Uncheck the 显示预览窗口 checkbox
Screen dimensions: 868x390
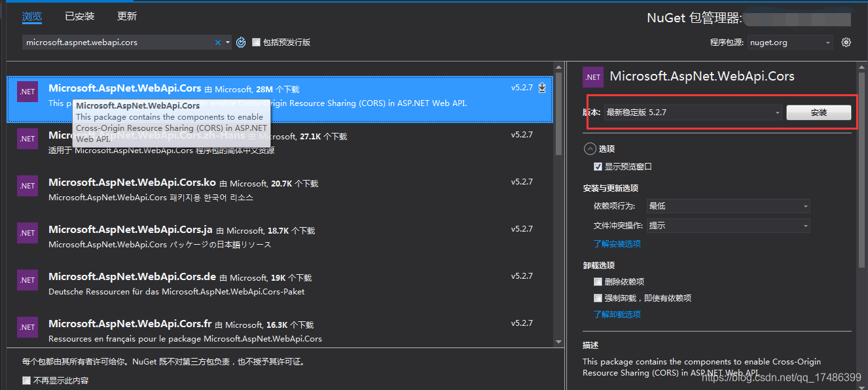point(598,167)
